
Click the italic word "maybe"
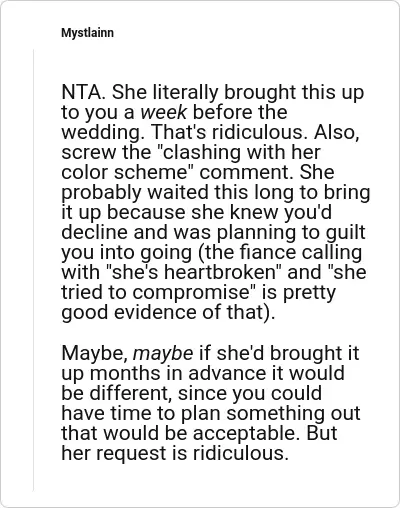click(x=163, y=353)
